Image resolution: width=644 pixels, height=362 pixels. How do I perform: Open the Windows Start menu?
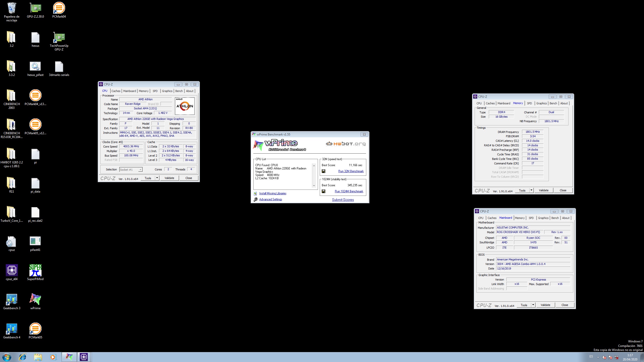(x=7, y=357)
